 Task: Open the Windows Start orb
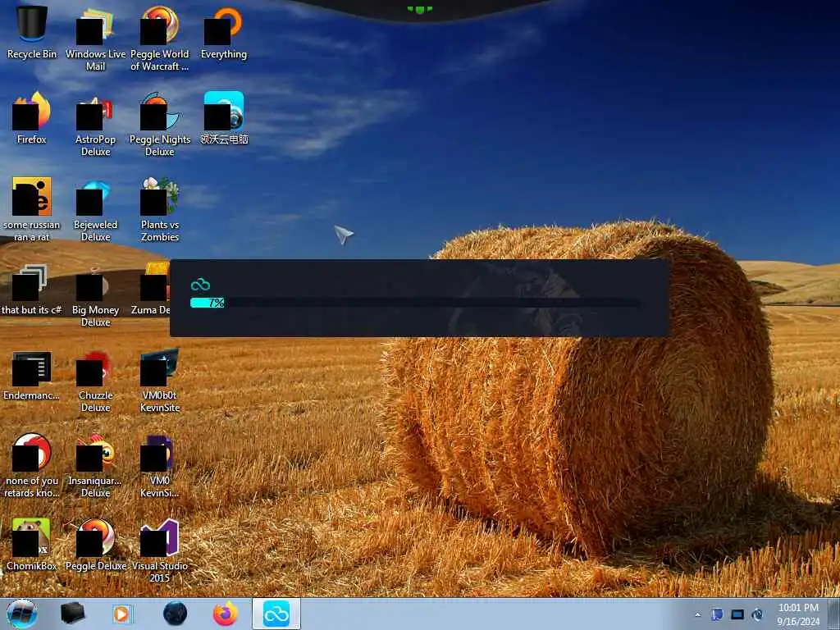22,614
